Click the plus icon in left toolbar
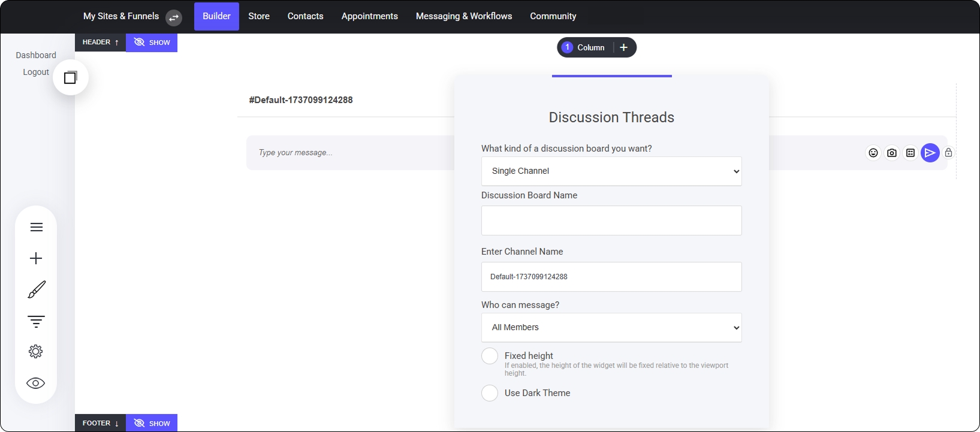 click(36, 258)
